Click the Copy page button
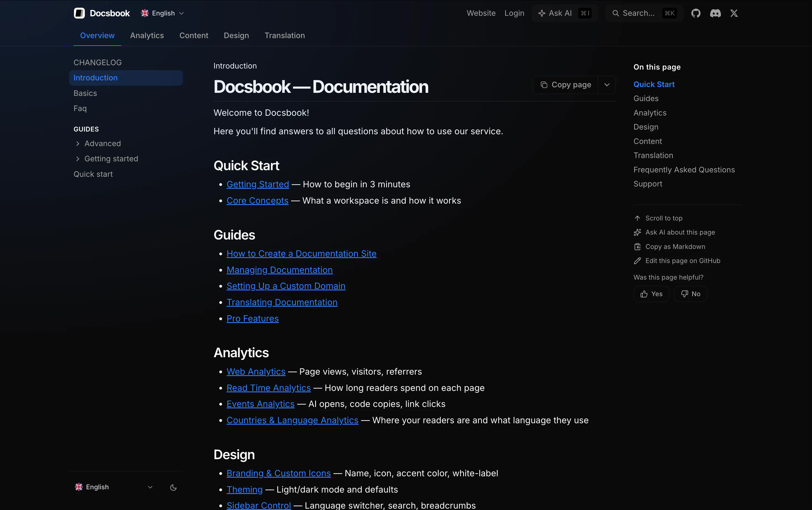 click(566, 85)
